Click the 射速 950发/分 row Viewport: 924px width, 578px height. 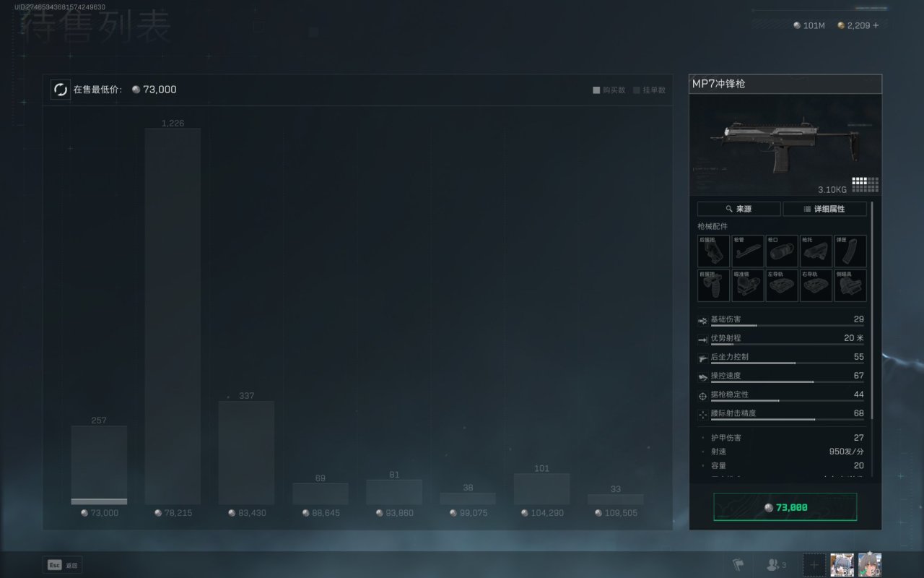click(x=782, y=452)
